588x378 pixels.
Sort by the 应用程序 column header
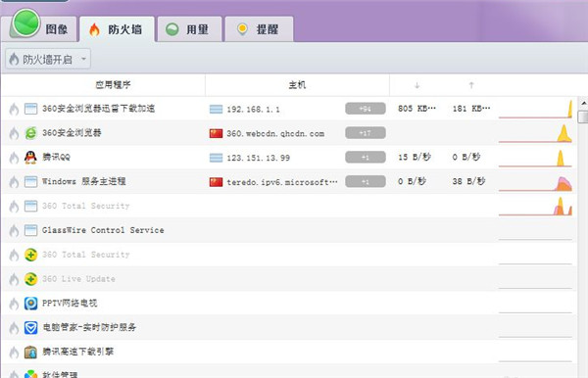click(x=113, y=85)
